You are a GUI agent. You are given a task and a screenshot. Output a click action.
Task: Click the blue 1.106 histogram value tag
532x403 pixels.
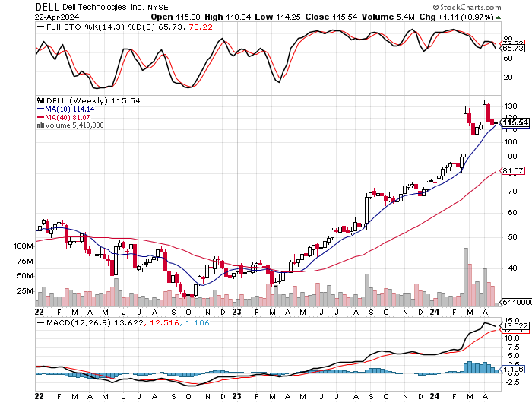pos(513,370)
